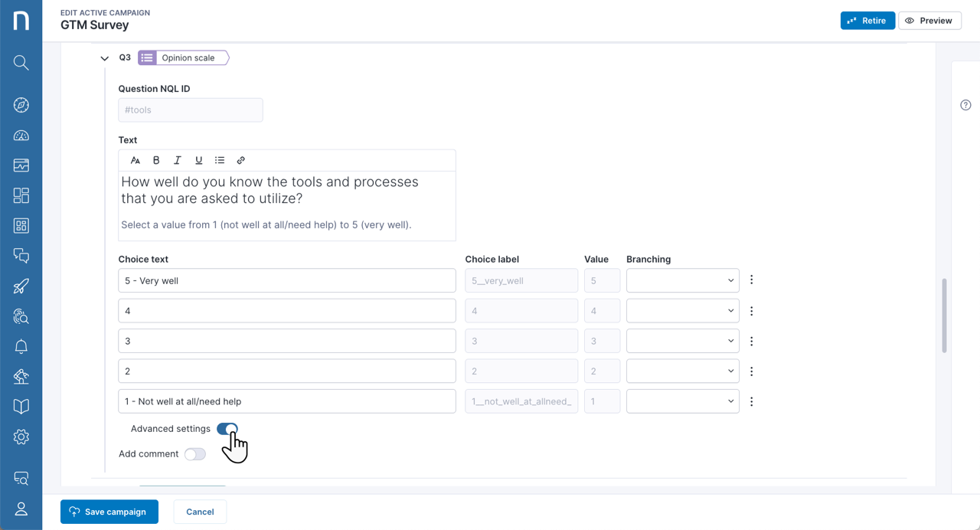Open the help question-mark icon on the right

tap(965, 104)
